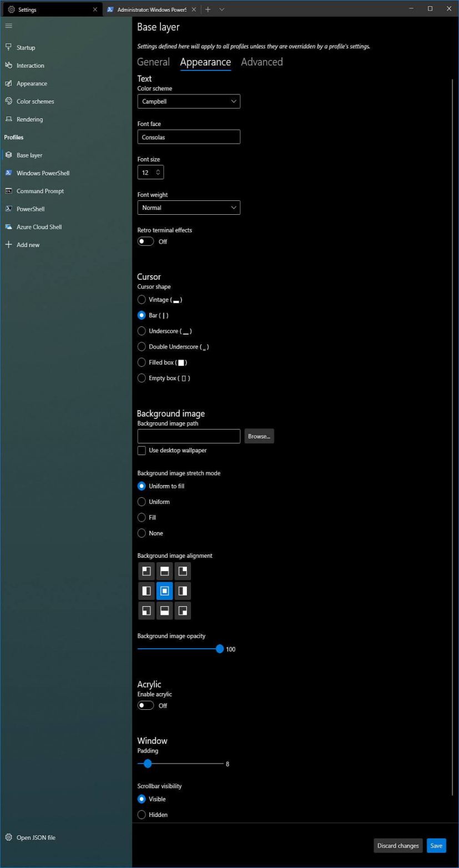Open the Color scheme dropdown
The image size is (459, 868).
(189, 102)
